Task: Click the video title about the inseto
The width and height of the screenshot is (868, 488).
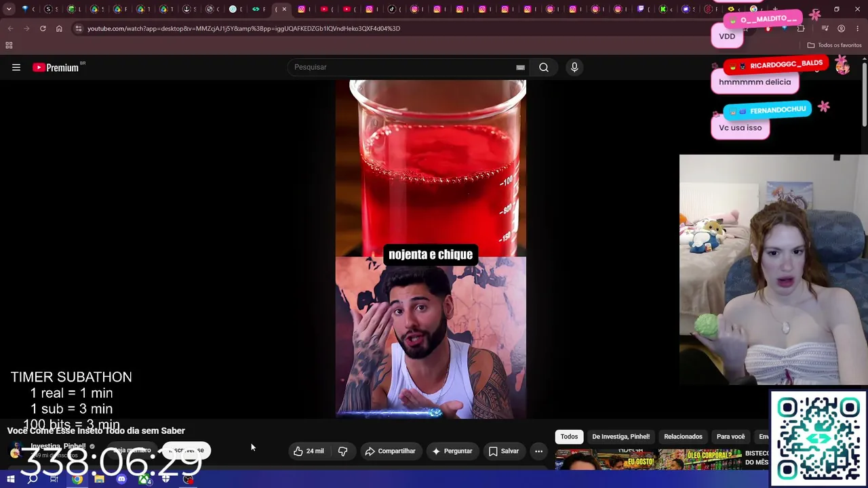Action: pyautogui.click(x=96, y=430)
